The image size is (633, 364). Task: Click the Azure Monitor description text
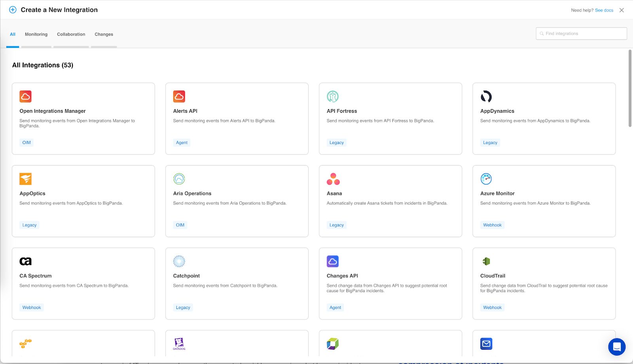point(535,203)
